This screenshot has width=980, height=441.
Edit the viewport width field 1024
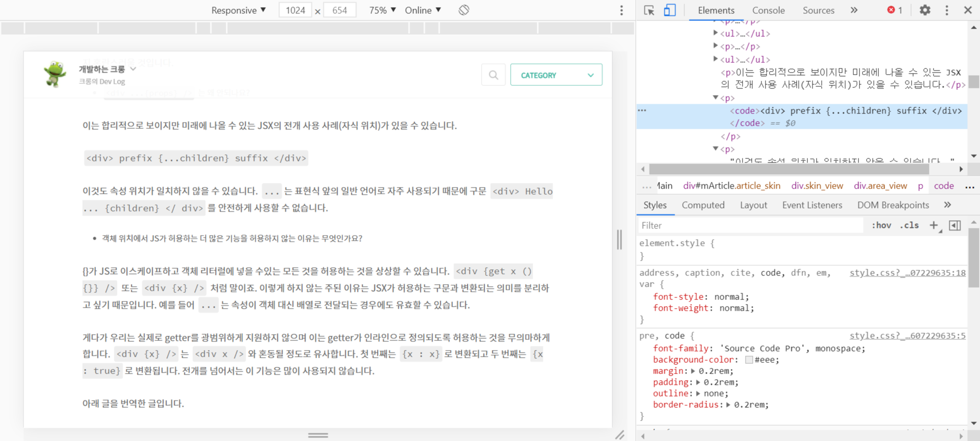coord(295,10)
